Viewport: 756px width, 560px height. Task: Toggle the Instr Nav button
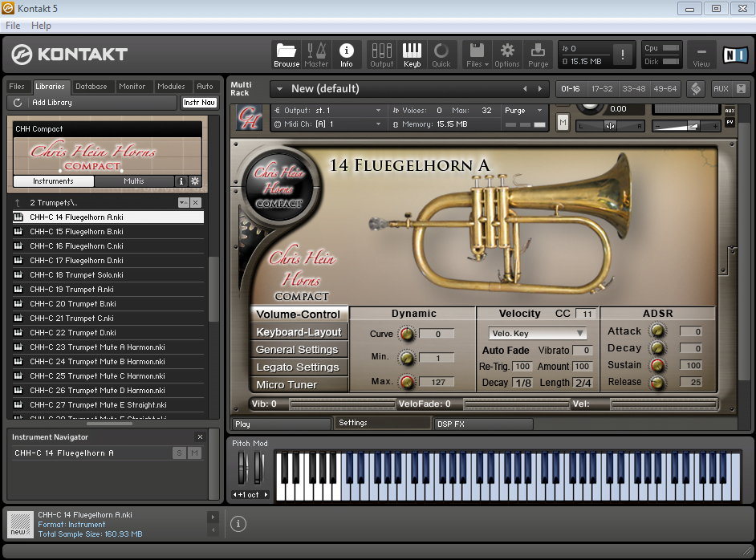click(x=199, y=102)
